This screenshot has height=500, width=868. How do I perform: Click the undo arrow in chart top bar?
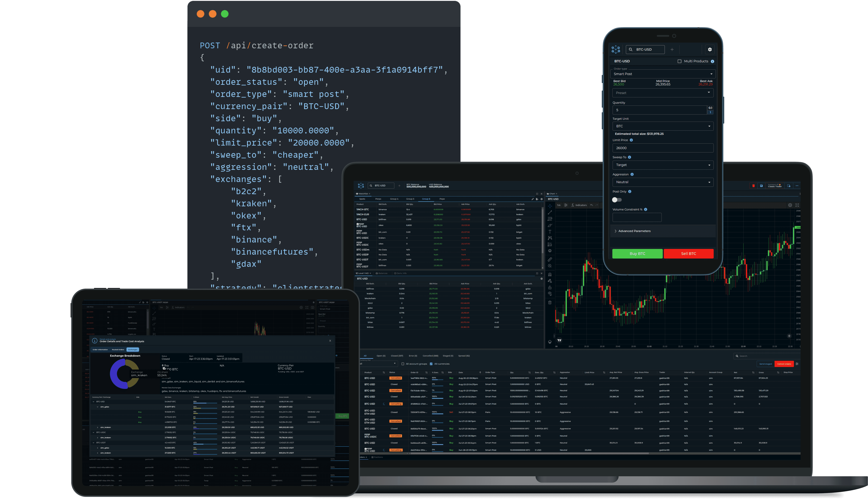(592, 205)
